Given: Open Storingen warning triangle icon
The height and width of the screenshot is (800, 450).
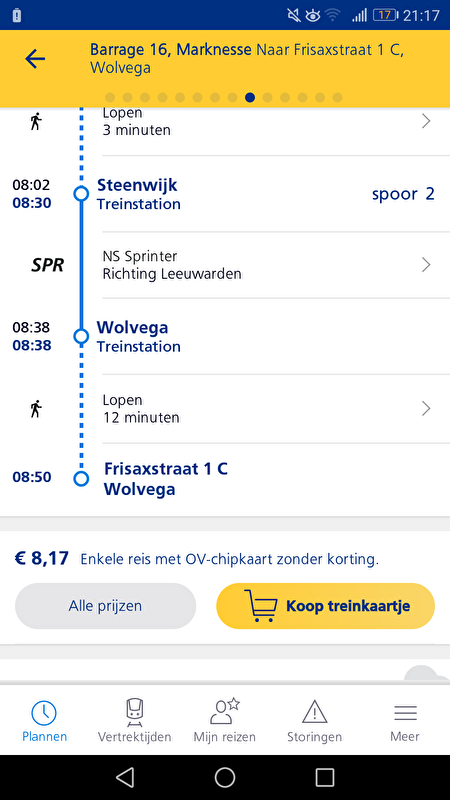Looking at the screenshot, I should click(x=314, y=712).
